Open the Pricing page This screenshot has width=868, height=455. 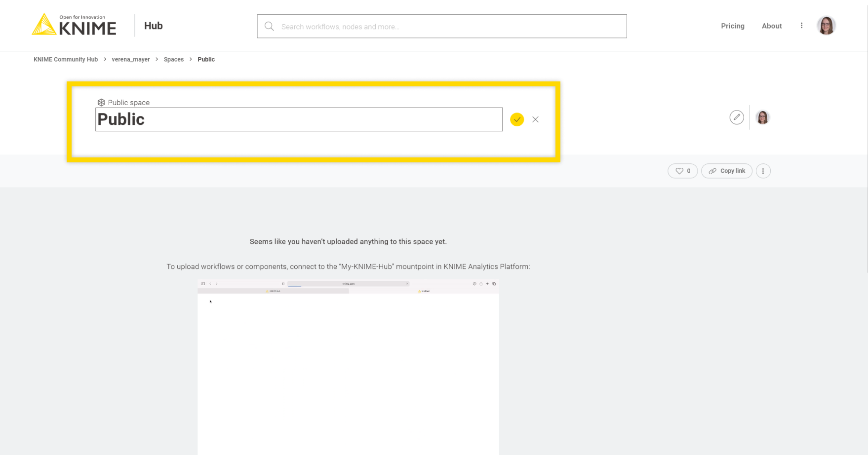coord(732,26)
